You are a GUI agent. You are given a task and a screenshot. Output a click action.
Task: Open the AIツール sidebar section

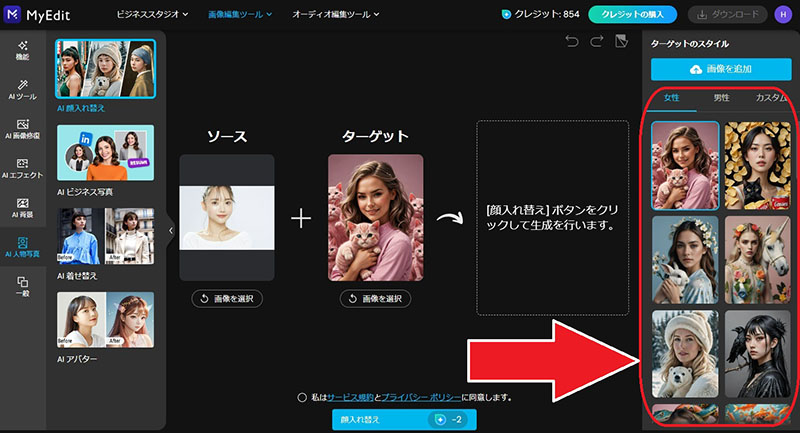[x=22, y=90]
